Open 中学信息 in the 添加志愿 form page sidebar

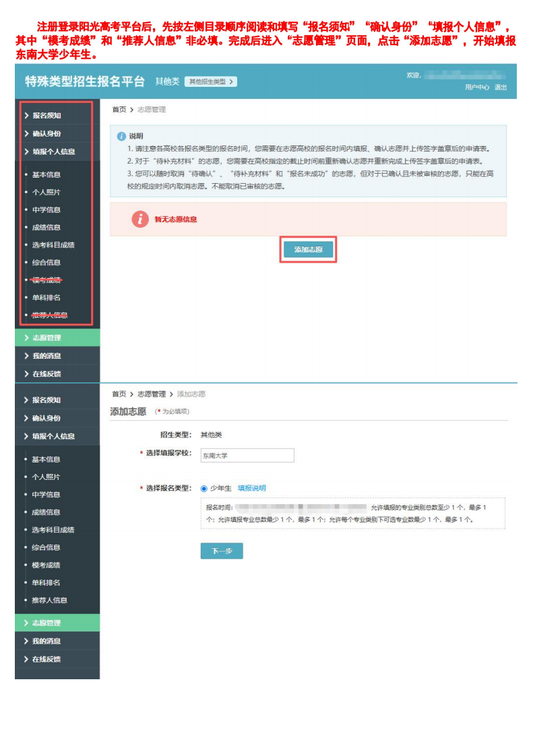[x=46, y=494]
